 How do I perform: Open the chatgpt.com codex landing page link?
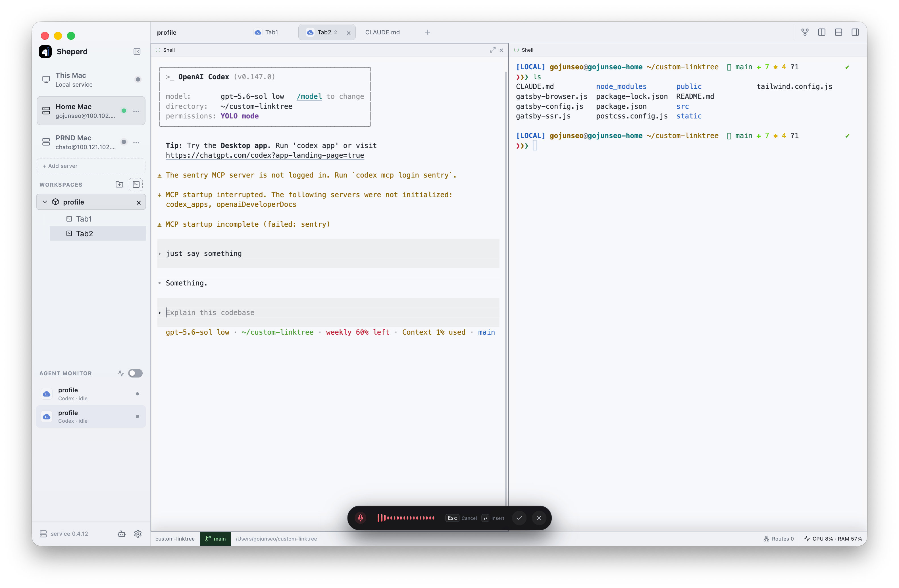[x=265, y=155]
